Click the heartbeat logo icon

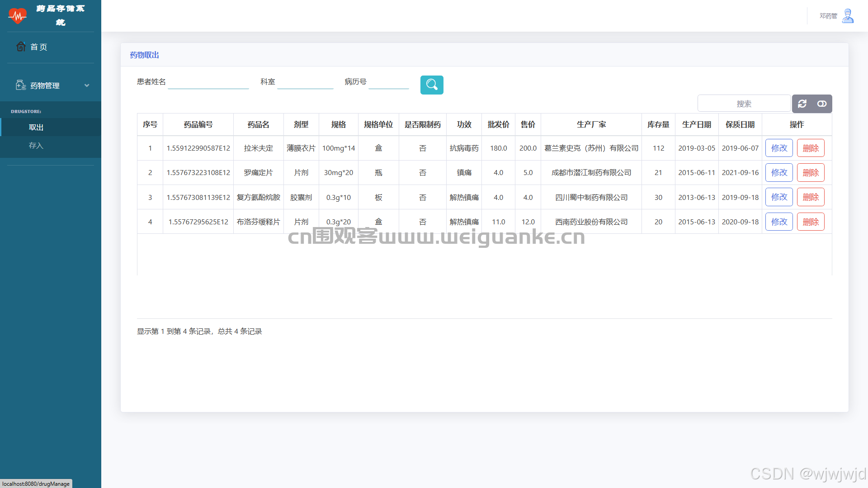17,16
